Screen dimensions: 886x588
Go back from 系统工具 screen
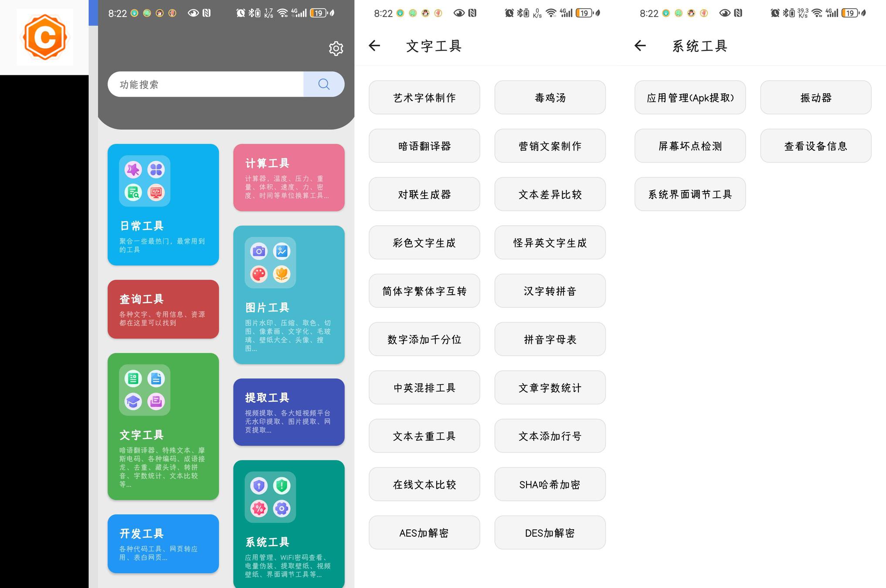[640, 46]
